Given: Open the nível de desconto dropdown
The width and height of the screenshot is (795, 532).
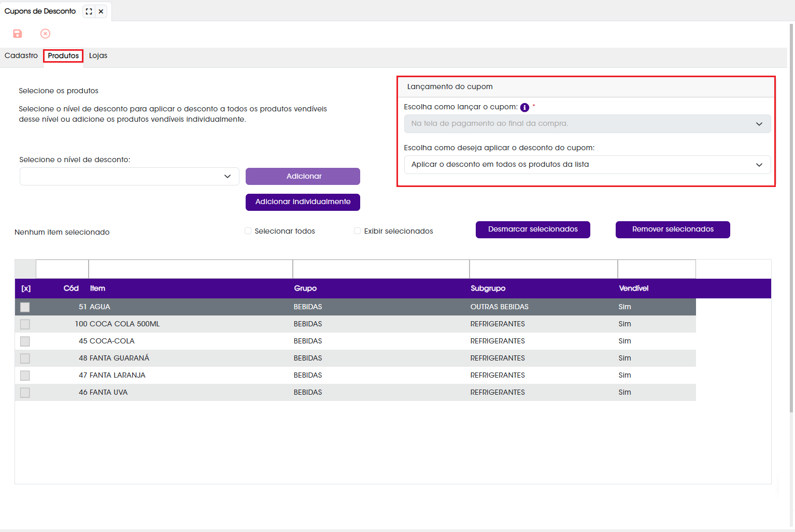Looking at the screenshot, I should (130, 176).
